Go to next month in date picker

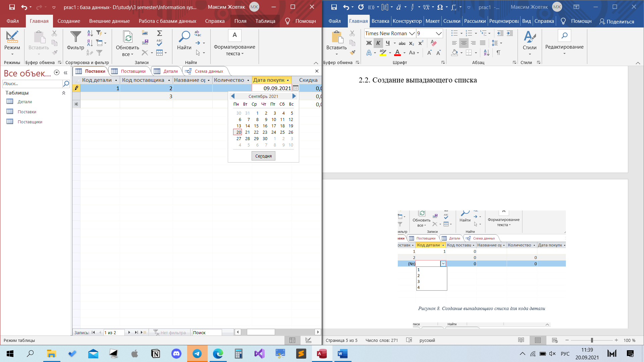tap(294, 96)
